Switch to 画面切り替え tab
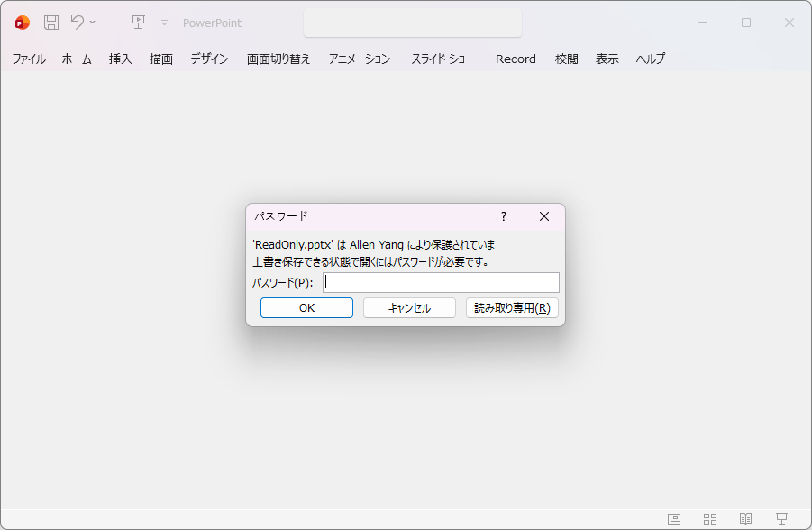 coord(278,59)
